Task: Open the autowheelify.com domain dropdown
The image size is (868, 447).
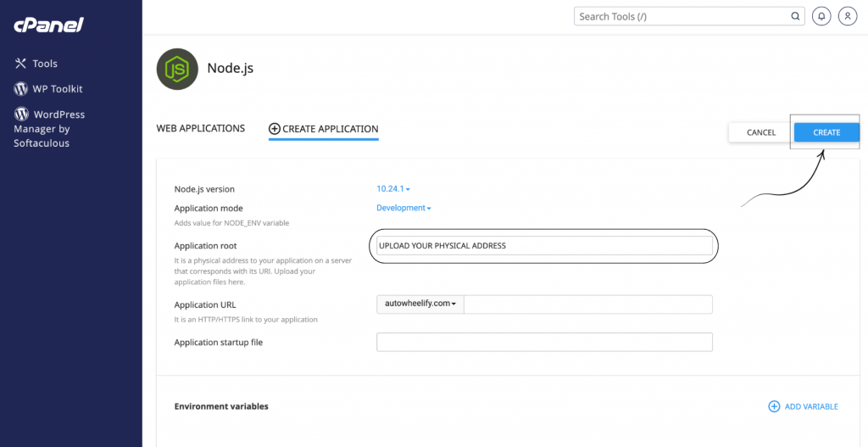Action: click(420, 304)
